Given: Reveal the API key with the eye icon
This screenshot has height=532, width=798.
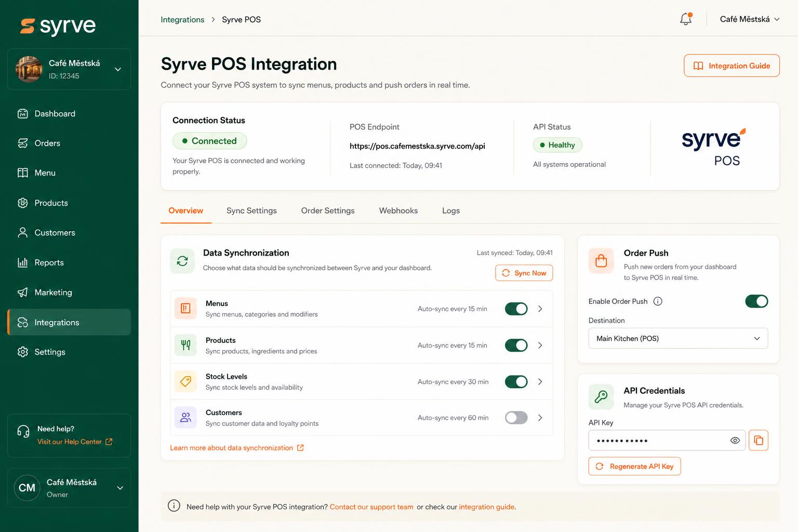Looking at the screenshot, I should (735, 441).
